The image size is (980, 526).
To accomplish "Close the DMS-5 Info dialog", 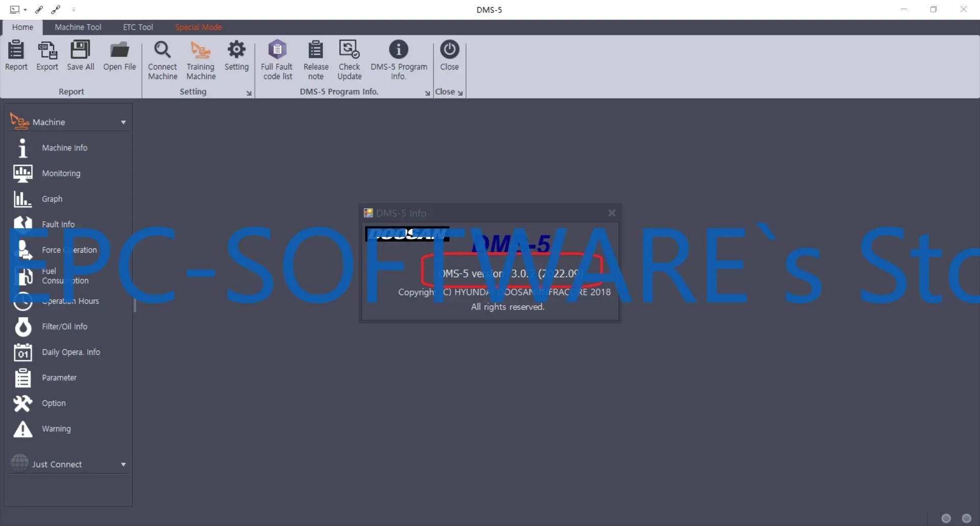I will [x=611, y=213].
